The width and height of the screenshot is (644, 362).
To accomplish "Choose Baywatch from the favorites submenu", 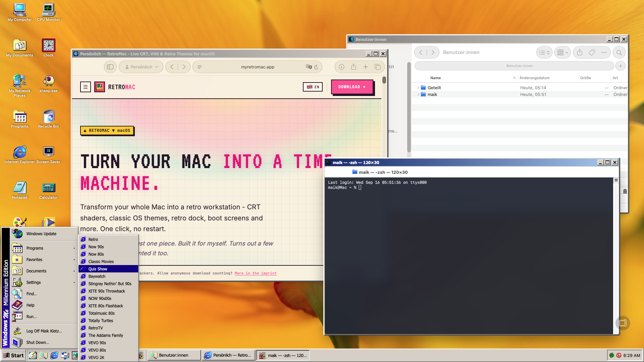I will pyautogui.click(x=108, y=276).
